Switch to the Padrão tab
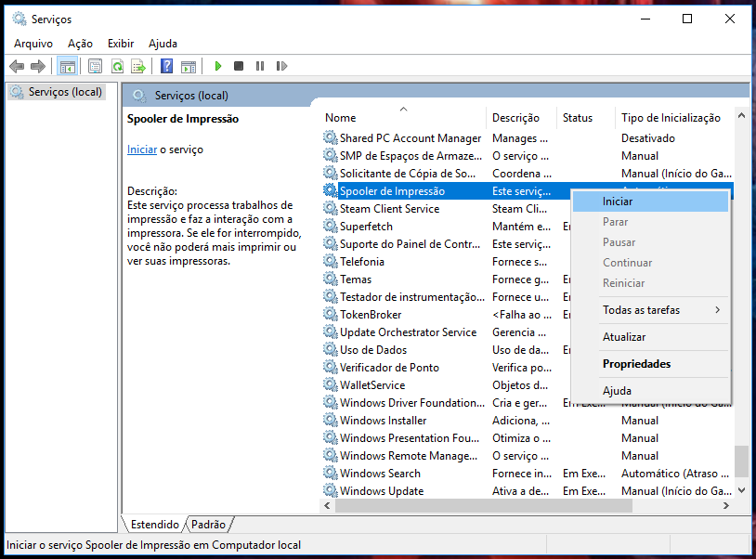This screenshot has height=559, width=756. [x=208, y=525]
